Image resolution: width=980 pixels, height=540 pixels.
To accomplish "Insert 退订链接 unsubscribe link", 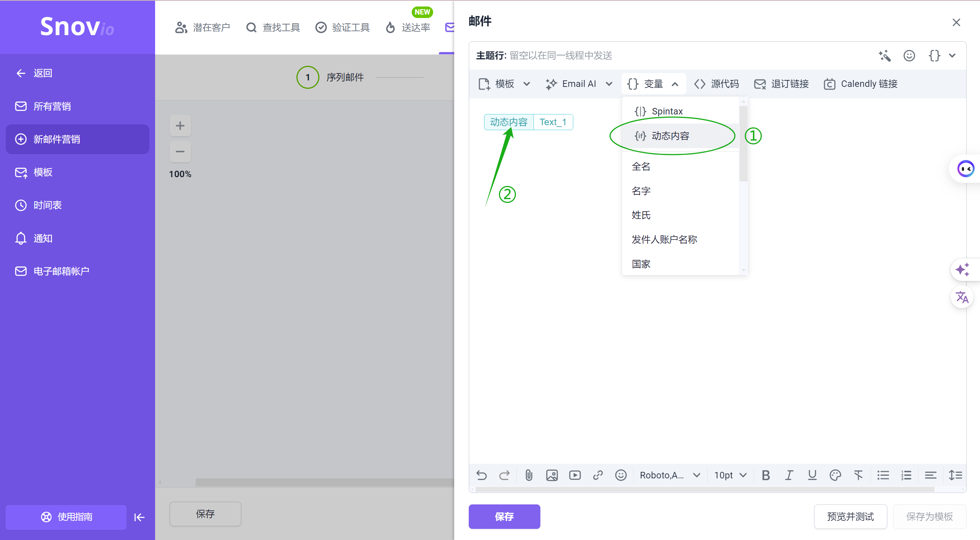I will coord(781,84).
